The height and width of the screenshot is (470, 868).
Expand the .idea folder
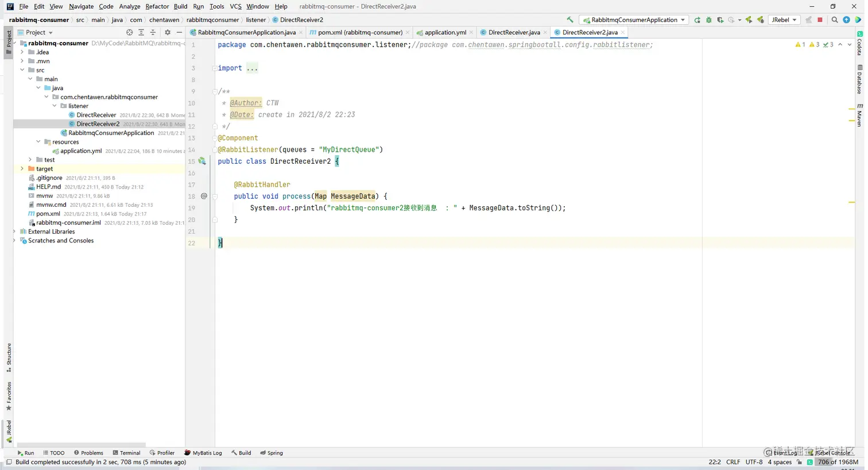pyautogui.click(x=22, y=52)
